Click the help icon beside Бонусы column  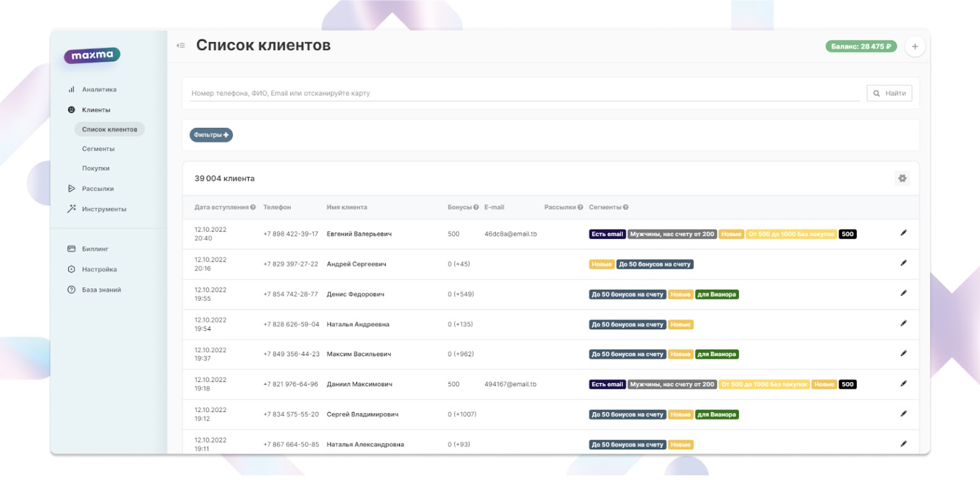click(x=476, y=208)
